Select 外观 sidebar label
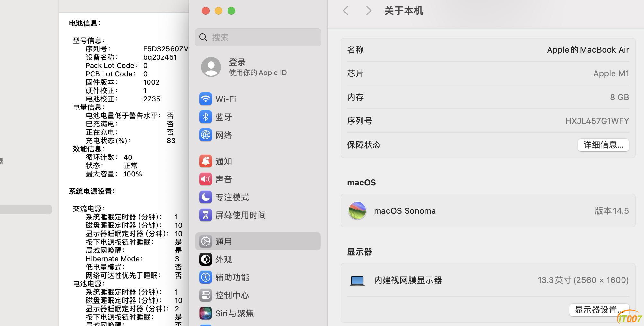 [224, 259]
